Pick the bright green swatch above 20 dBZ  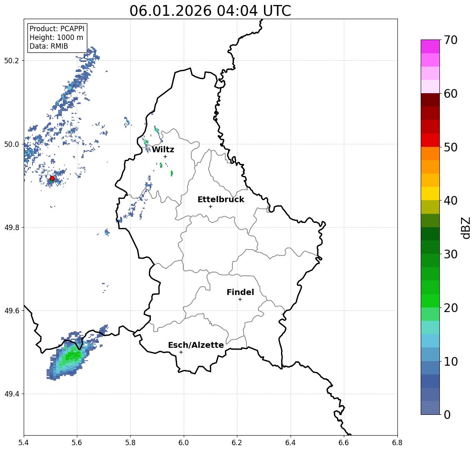[x=430, y=300]
